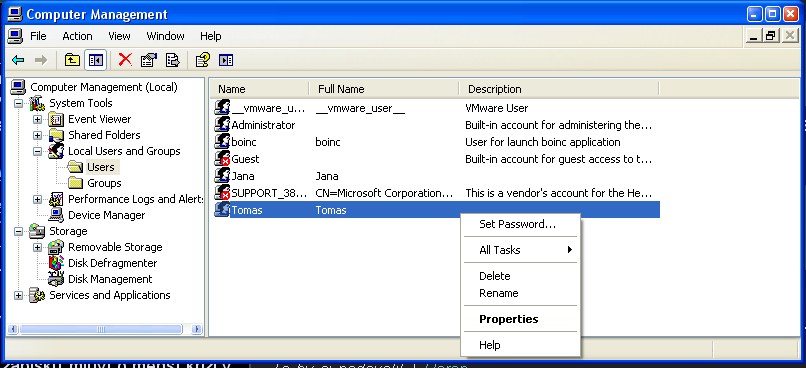The width and height of the screenshot is (806, 368).
Task: Click the Shared Folders tree icon
Action: pyautogui.click(x=56, y=136)
